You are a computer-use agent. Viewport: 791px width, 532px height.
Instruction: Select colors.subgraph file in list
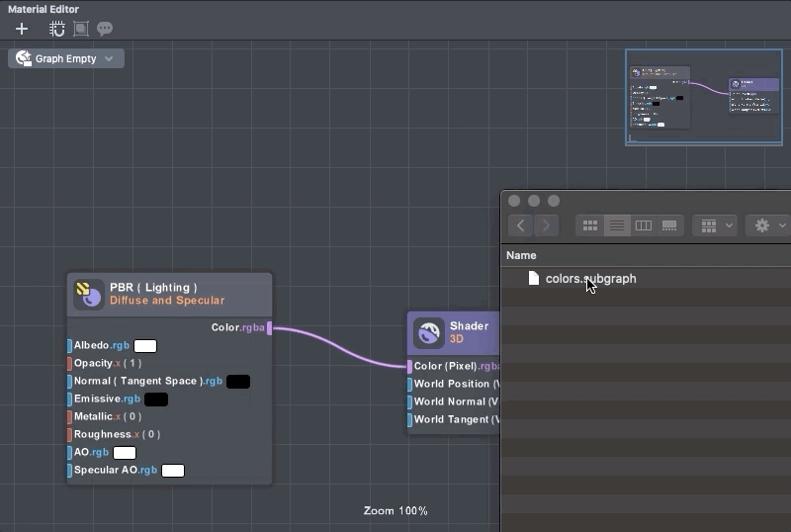[589, 279]
